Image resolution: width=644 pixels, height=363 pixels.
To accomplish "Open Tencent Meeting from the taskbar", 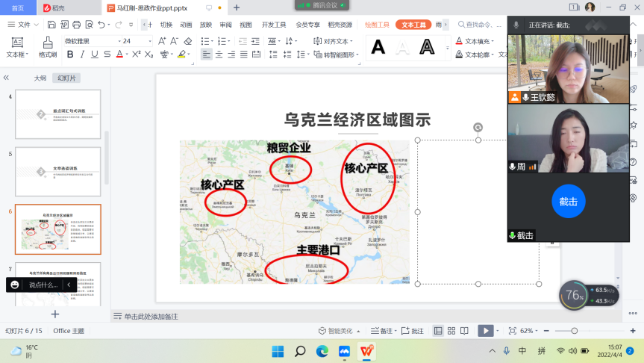I will [x=344, y=351].
